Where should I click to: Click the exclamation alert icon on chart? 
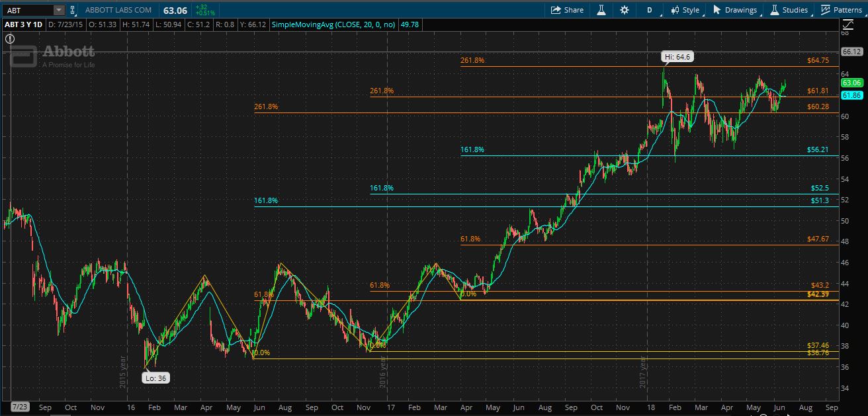point(10,39)
